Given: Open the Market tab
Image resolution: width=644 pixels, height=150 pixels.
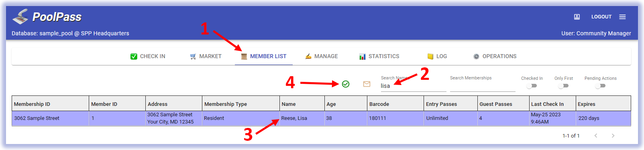Looking at the screenshot, I should (x=206, y=57).
